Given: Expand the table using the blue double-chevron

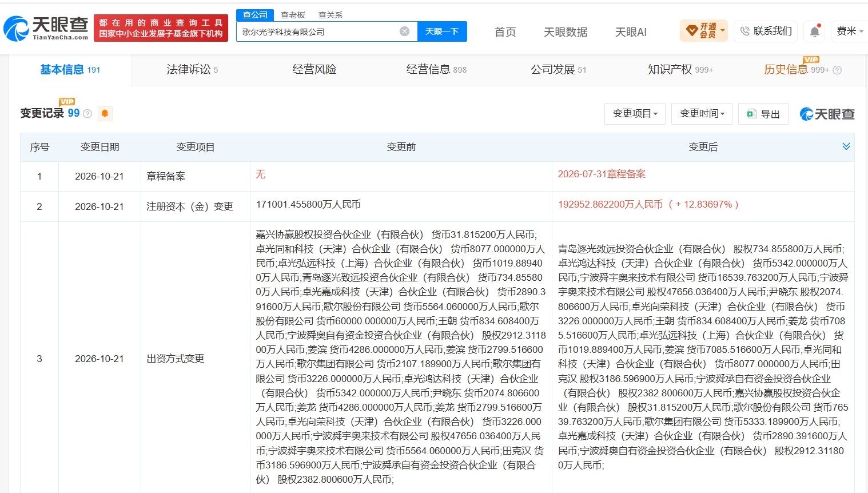Looking at the screenshot, I should (846, 146).
